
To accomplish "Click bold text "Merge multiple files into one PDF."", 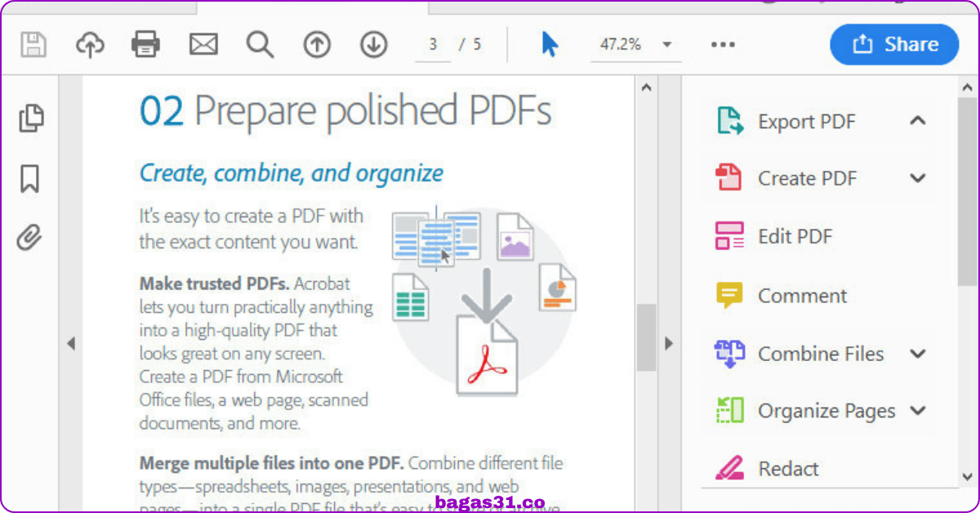I will (271, 463).
